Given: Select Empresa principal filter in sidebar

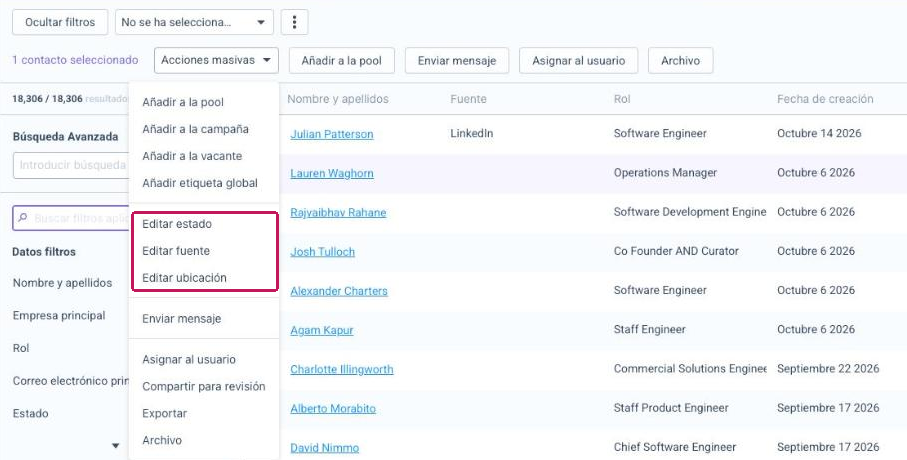Looking at the screenshot, I should pos(59,315).
